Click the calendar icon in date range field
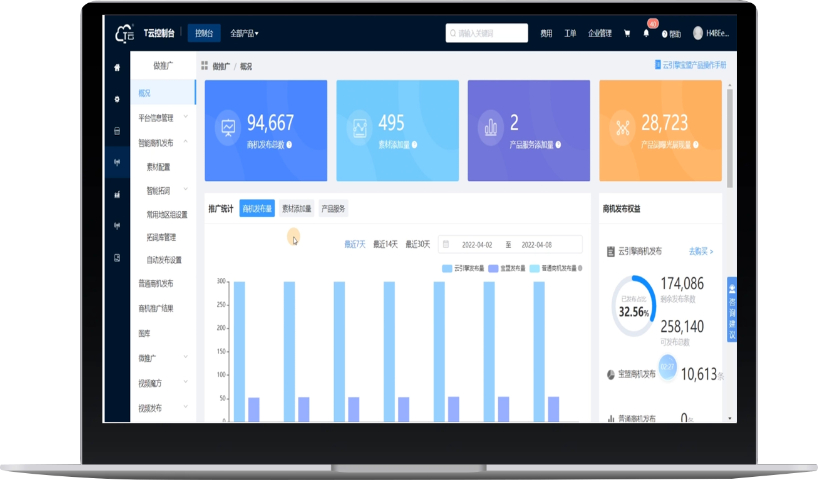Image resolution: width=818 pixels, height=480 pixels. click(446, 244)
